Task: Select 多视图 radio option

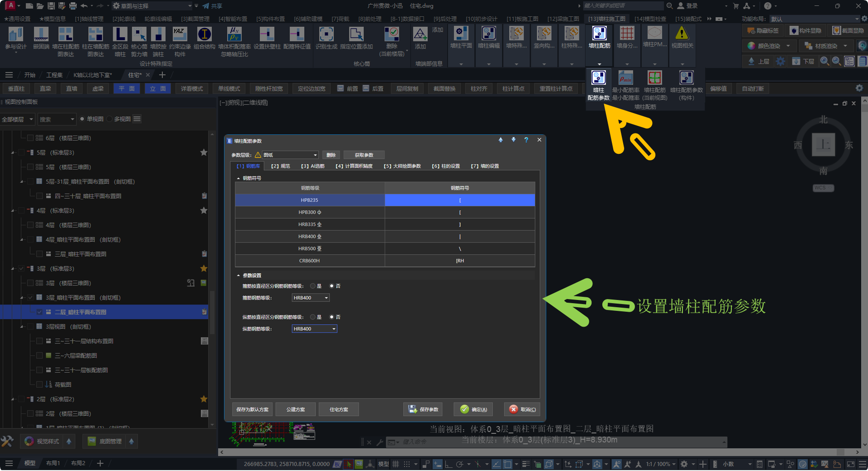Action: [x=110, y=119]
